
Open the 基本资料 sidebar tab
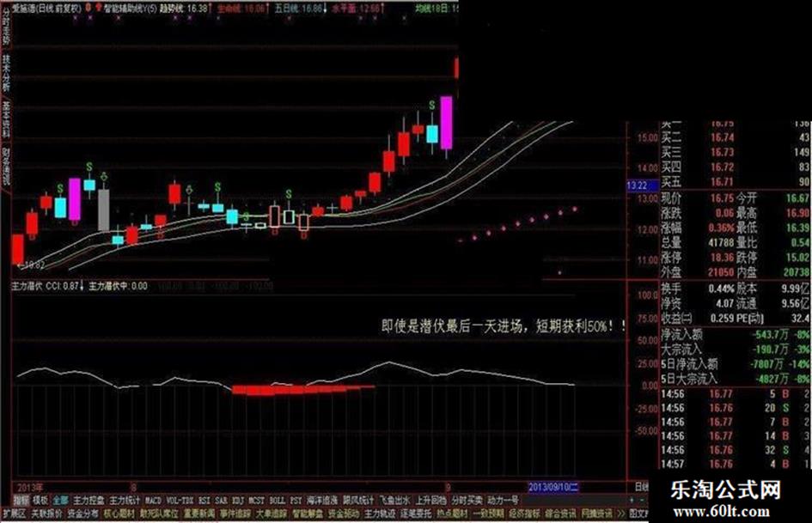click(x=5, y=119)
